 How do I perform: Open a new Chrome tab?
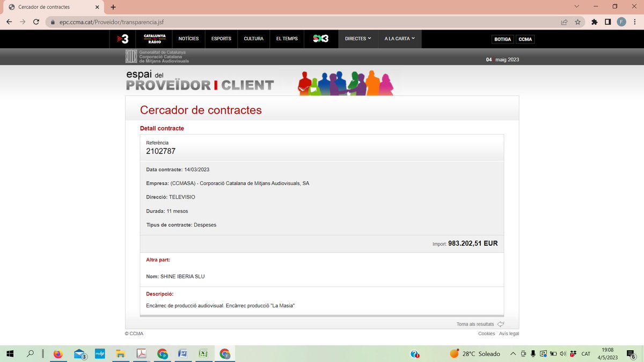[x=113, y=7]
